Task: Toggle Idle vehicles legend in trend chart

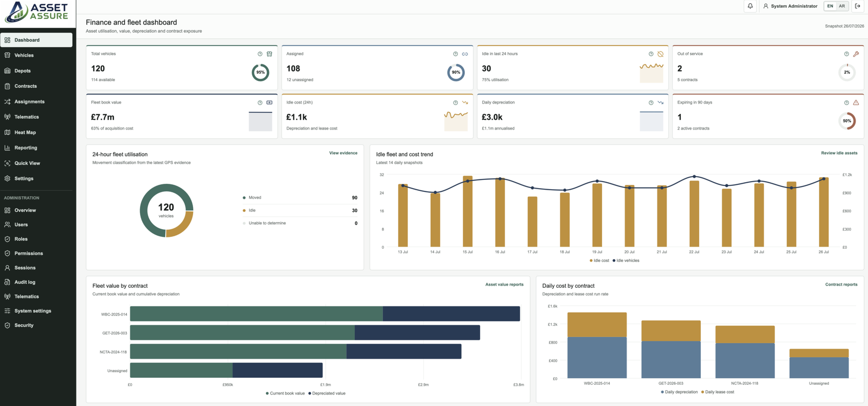Action: (x=626, y=261)
